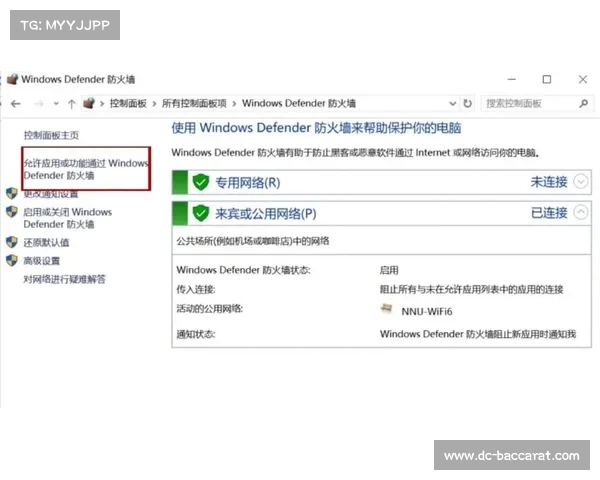The width and height of the screenshot is (600, 480).
Task: Click 已连接 status text
Action: (x=549, y=212)
